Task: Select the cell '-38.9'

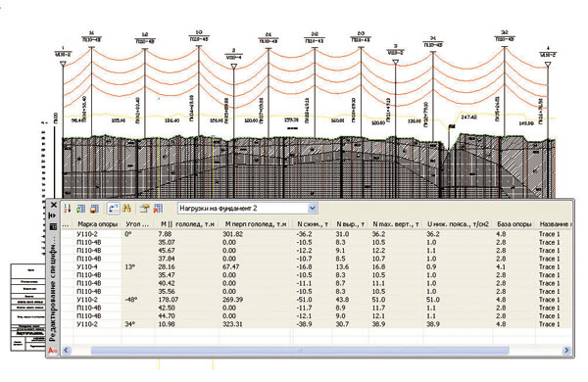Action: click(x=304, y=324)
